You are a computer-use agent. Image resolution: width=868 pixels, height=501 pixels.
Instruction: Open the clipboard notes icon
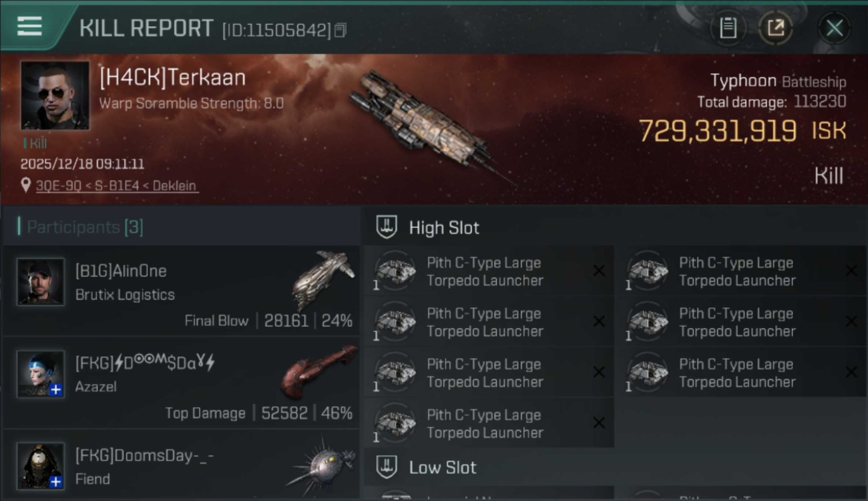pyautogui.click(x=728, y=28)
